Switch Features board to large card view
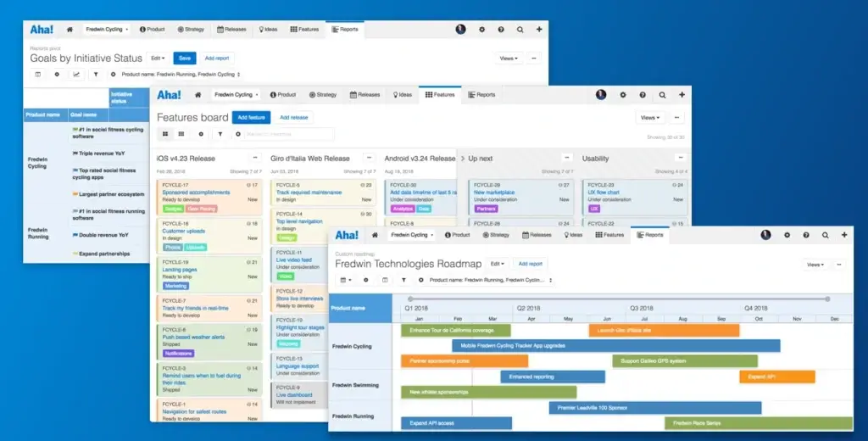The width and height of the screenshot is (868, 441). pyautogui.click(x=165, y=134)
